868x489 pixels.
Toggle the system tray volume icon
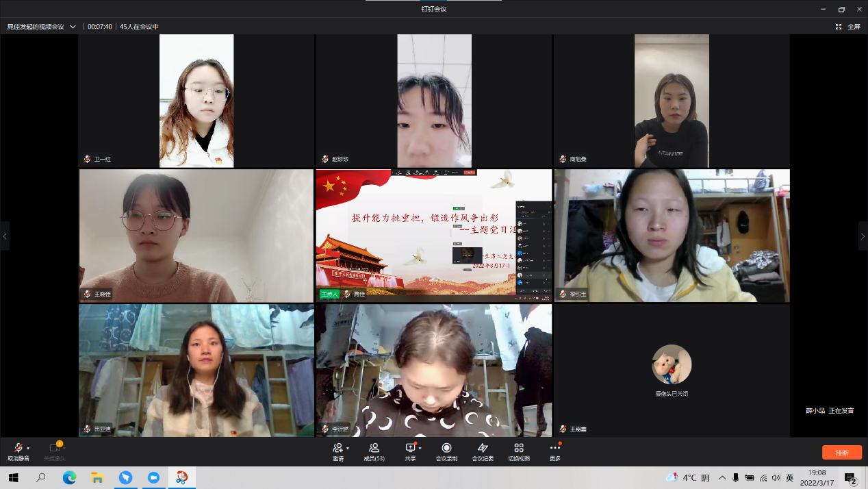776,478
